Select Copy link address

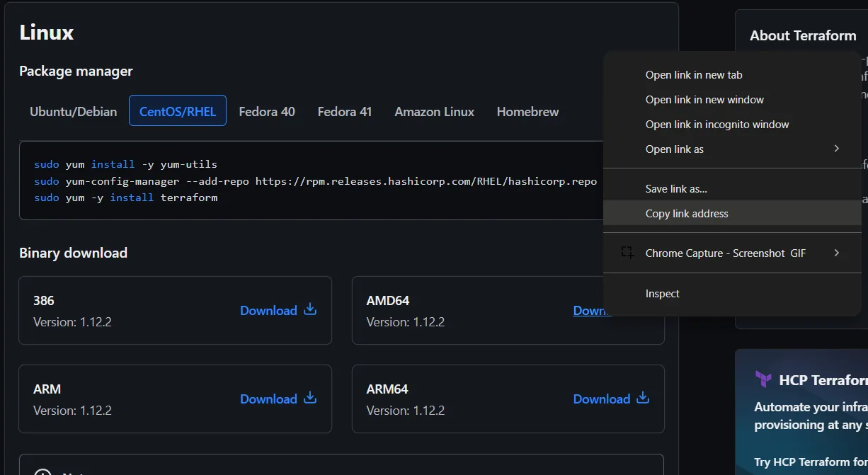pyautogui.click(x=686, y=213)
